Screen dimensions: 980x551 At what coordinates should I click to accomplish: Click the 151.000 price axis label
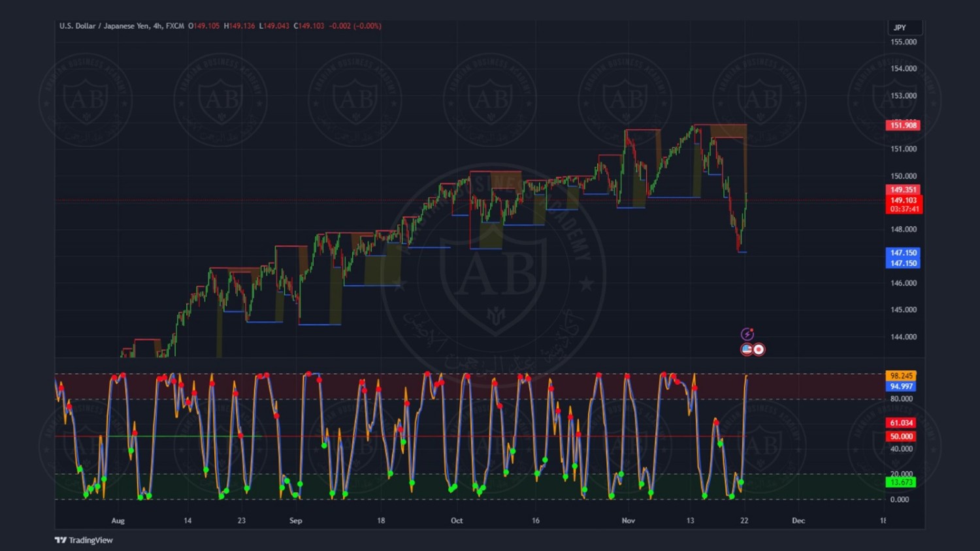click(x=904, y=149)
